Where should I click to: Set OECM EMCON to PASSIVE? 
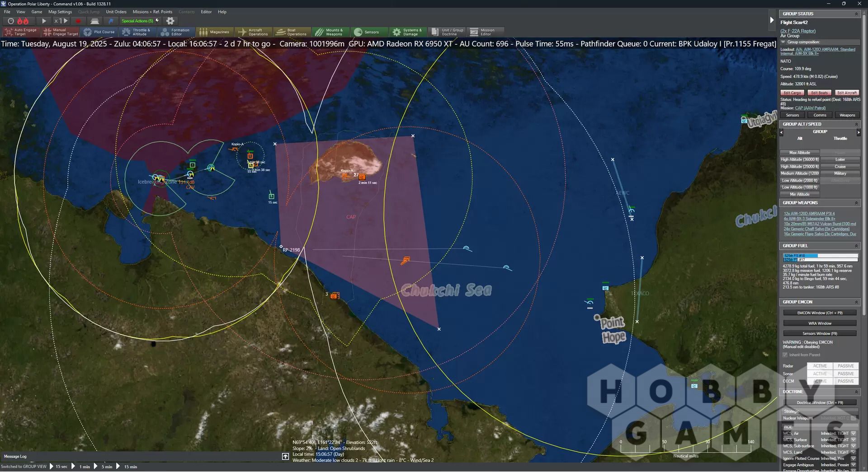[845, 381]
